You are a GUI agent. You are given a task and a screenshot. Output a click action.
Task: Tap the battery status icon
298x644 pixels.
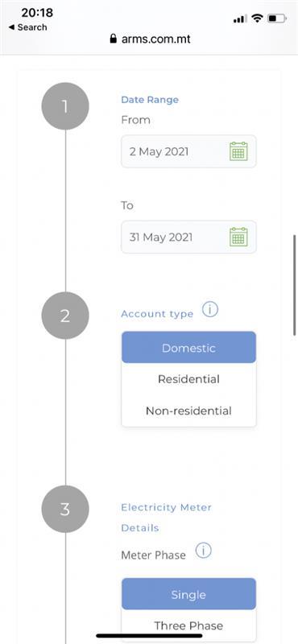click(277, 19)
